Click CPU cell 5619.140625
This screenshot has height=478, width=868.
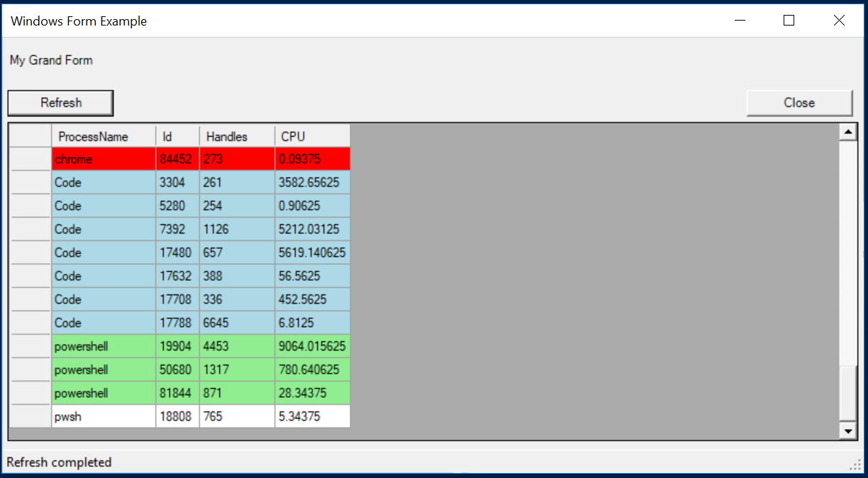[x=312, y=253]
